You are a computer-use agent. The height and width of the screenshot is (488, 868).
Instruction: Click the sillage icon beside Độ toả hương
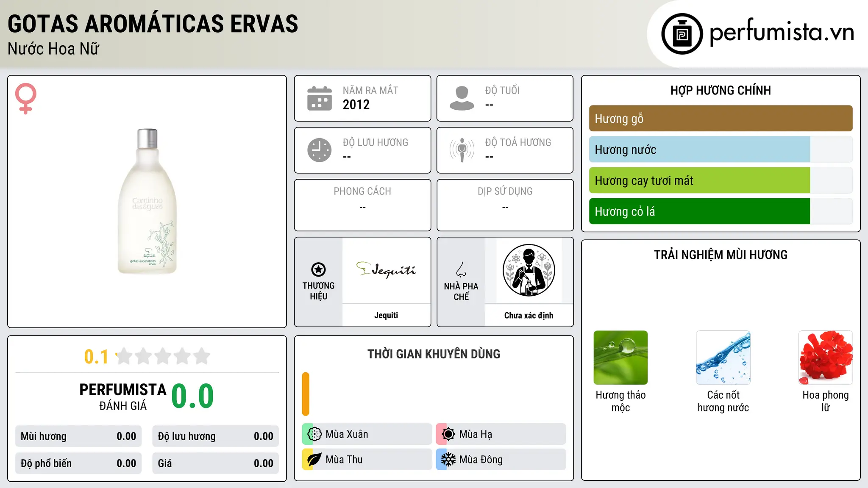click(462, 150)
